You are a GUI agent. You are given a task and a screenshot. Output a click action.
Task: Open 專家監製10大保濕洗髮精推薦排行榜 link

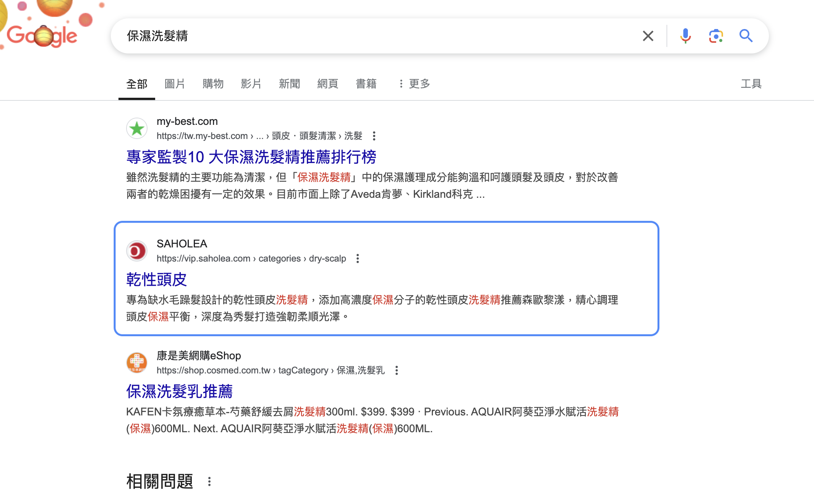[251, 157]
